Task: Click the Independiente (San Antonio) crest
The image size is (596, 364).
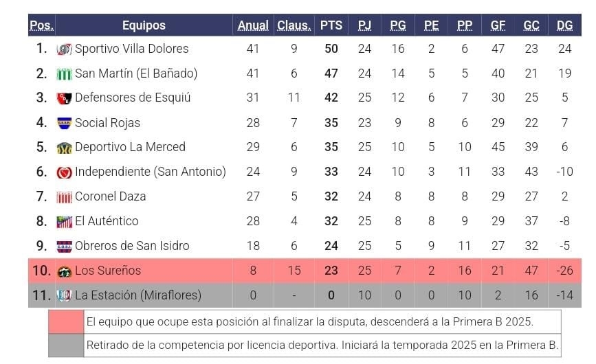Action: click(65, 172)
